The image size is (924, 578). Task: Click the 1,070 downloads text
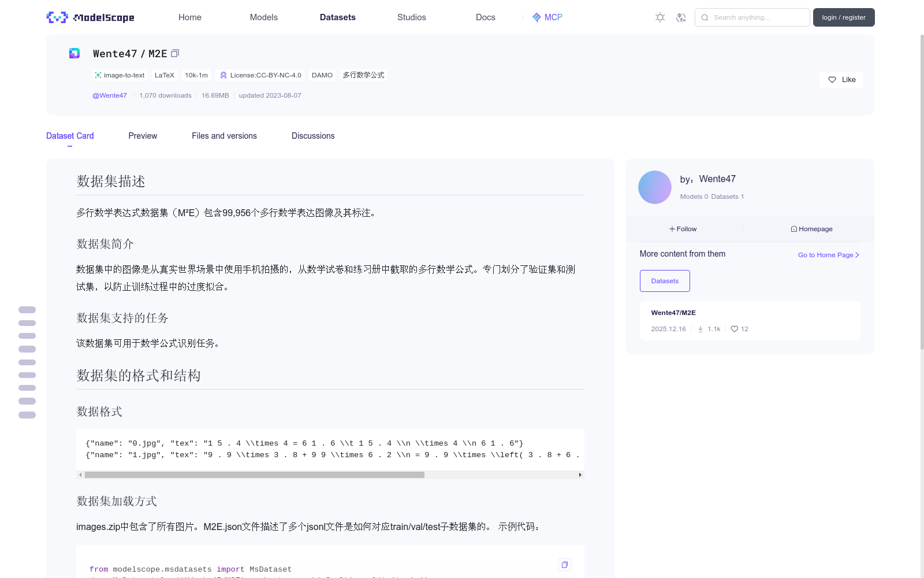(x=165, y=95)
